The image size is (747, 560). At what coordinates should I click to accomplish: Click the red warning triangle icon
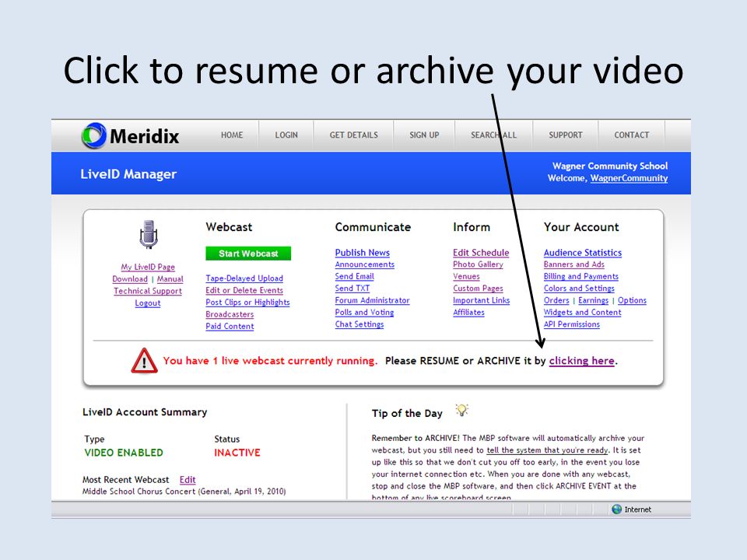145,360
